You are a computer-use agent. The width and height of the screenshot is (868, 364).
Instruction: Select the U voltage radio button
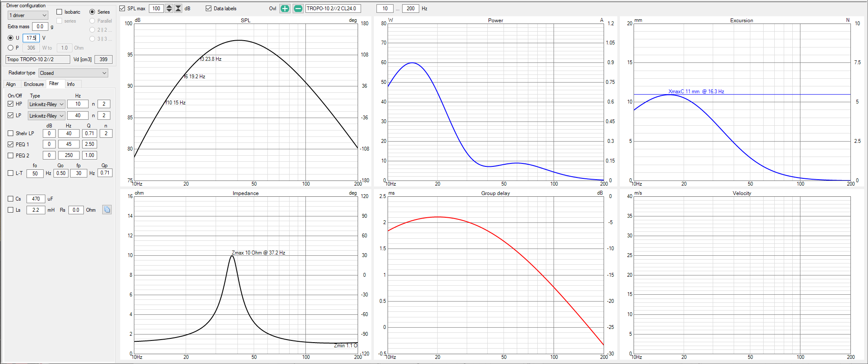11,38
